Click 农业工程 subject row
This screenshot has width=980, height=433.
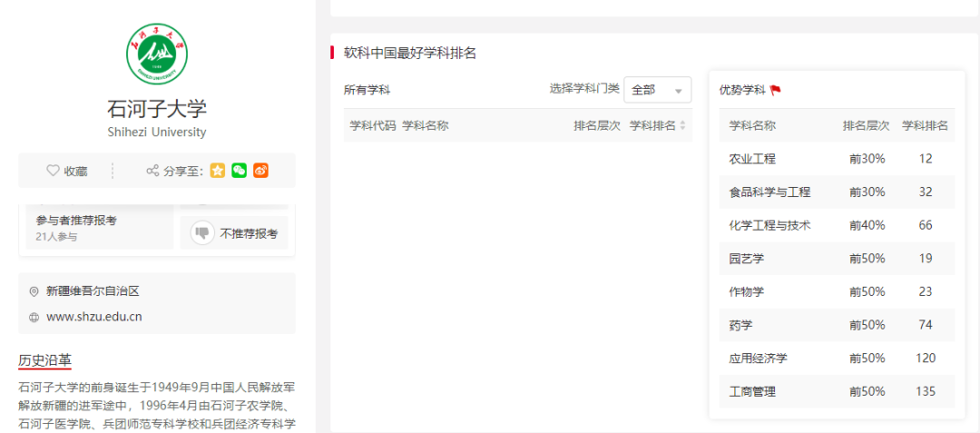837,159
